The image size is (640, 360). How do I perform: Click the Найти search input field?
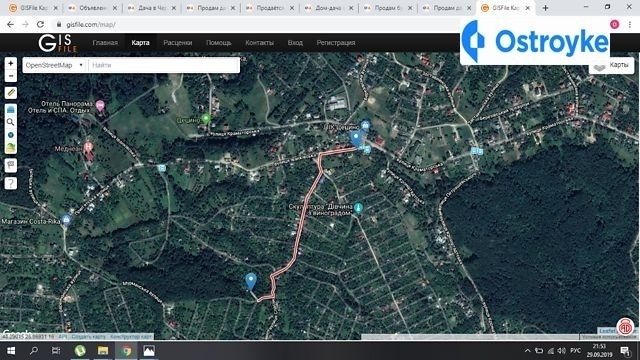(x=164, y=65)
